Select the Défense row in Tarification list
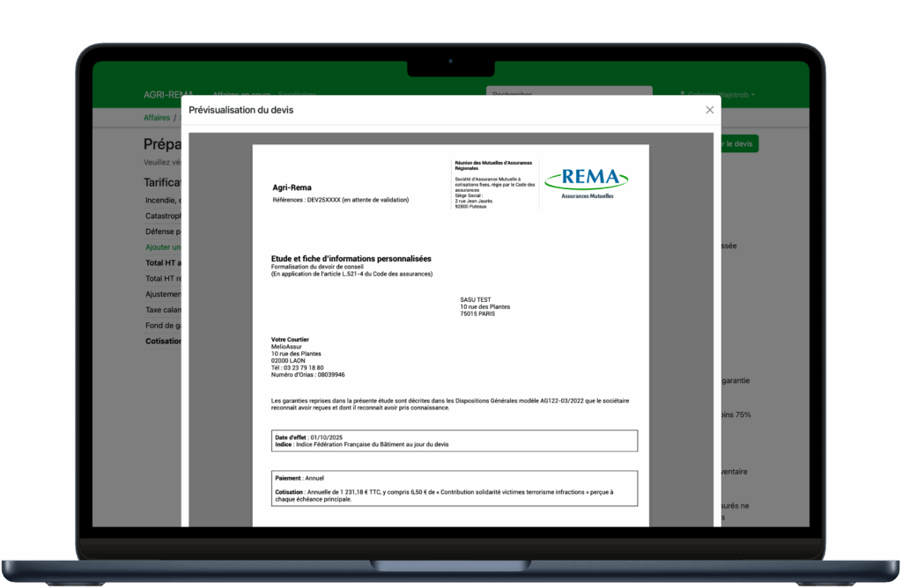 (163, 232)
